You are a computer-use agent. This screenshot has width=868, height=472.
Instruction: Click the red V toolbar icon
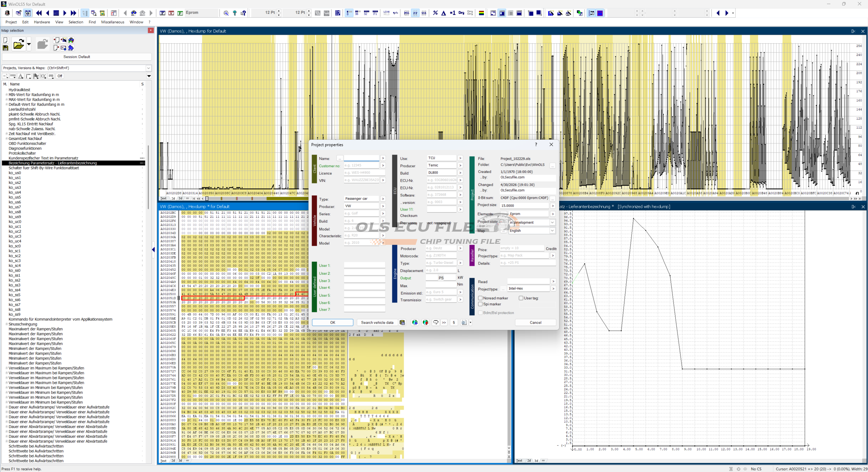click(x=171, y=13)
